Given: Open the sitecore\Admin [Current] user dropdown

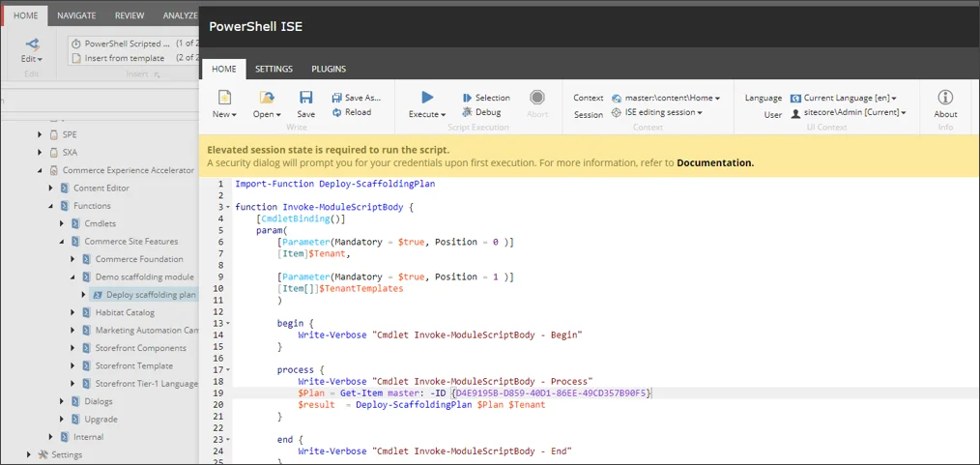Looking at the screenshot, I should [849, 112].
